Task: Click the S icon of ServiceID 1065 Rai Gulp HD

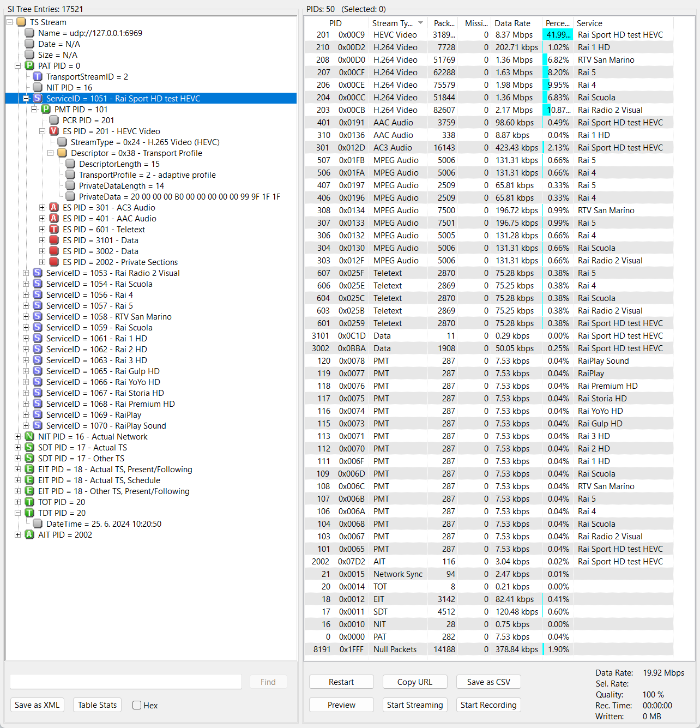Action: coord(38,371)
